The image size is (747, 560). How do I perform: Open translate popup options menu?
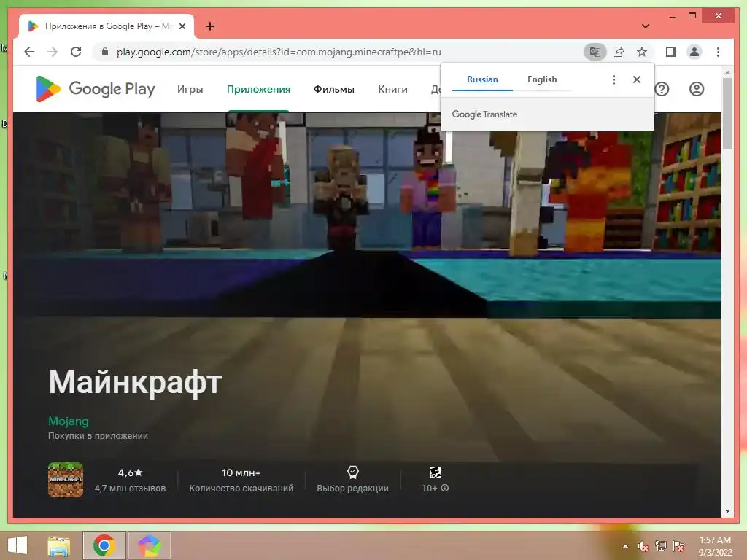(614, 79)
